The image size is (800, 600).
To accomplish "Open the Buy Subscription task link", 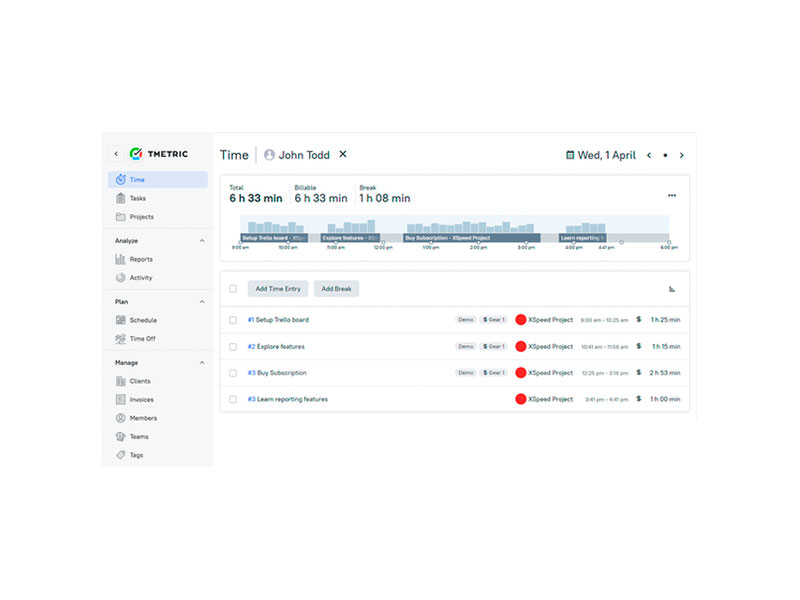I will [277, 373].
